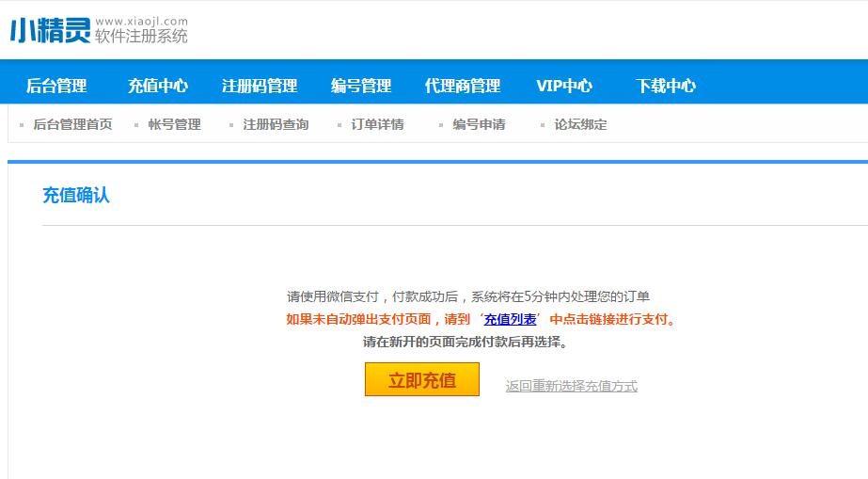Switch to the VIP中心 menu
This screenshot has height=479, width=868.
pos(564,86)
